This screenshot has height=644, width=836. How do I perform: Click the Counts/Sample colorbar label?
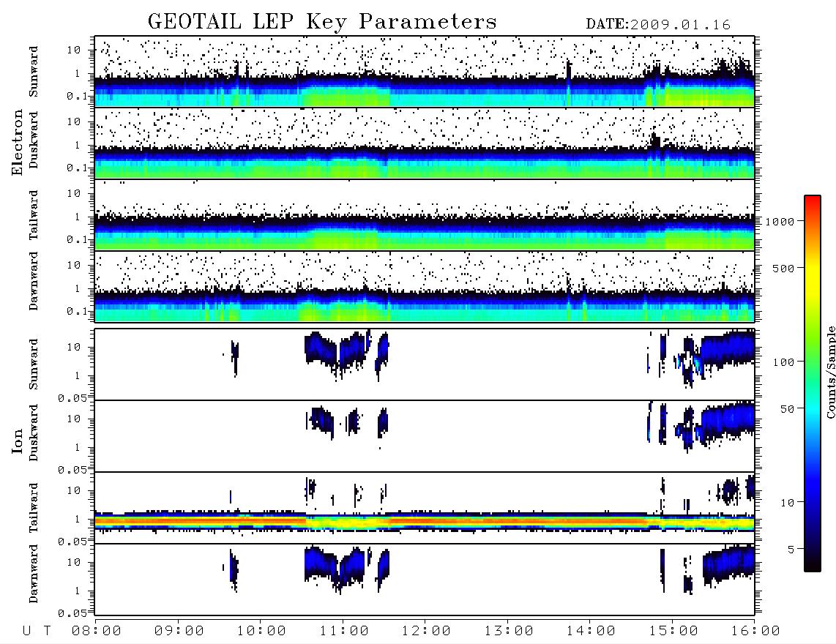coord(830,372)
